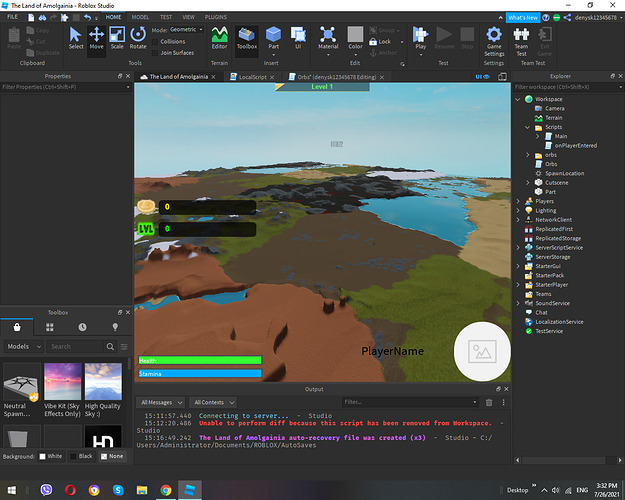Expand the StarterGui tree node

(x=519, y=266)
